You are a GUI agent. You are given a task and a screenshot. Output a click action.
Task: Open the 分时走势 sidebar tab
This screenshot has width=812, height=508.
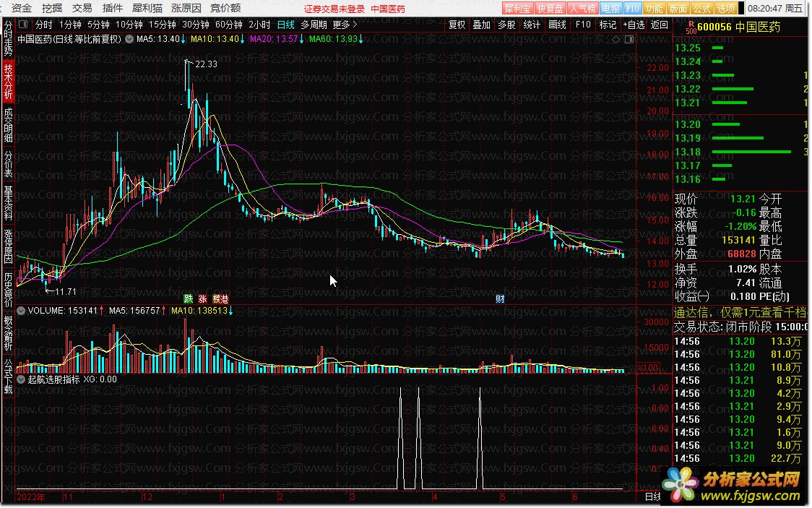tap(8, 38)
